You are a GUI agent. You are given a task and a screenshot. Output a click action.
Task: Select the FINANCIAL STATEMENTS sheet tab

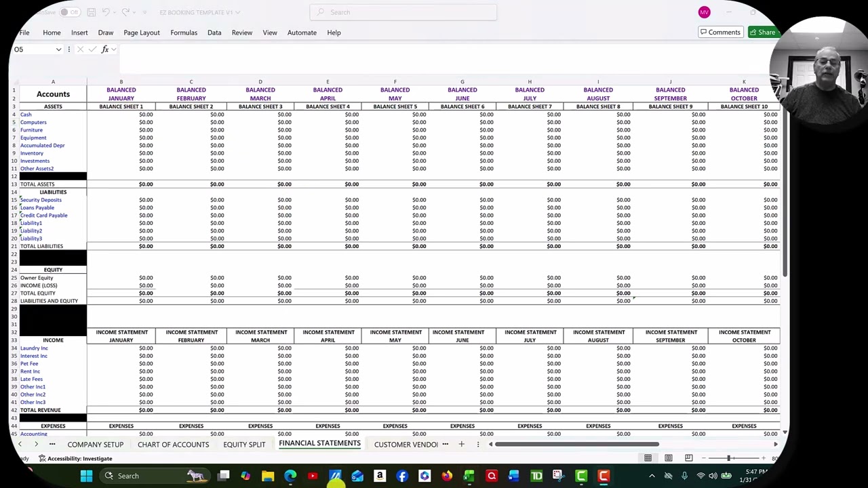tap(319, 444)
